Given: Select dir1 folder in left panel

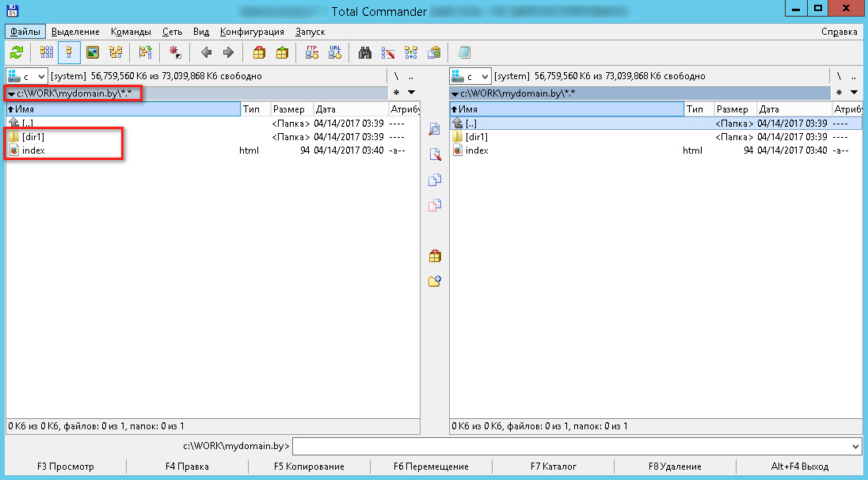Looking at the screenshot, I should (33, 137).
